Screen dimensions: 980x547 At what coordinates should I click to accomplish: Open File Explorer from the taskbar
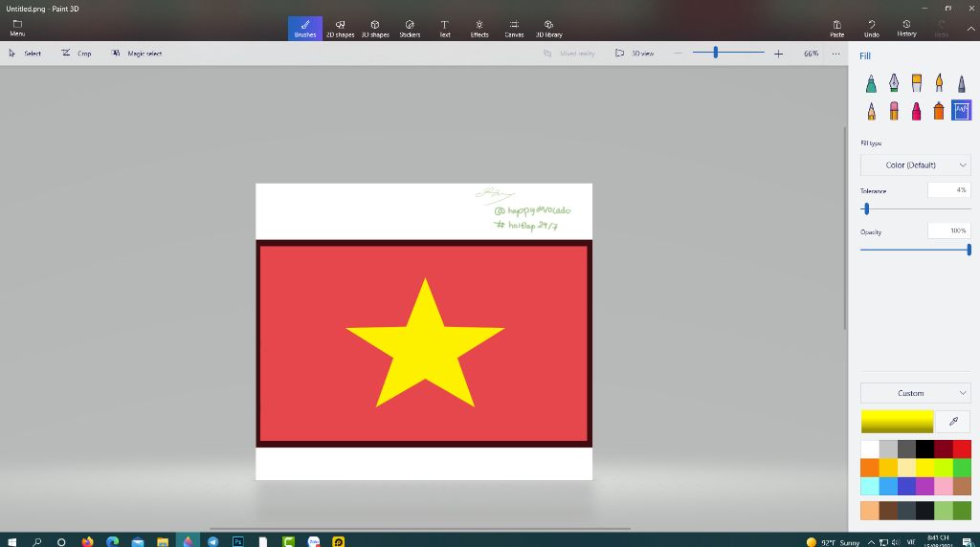coord(163,541)
